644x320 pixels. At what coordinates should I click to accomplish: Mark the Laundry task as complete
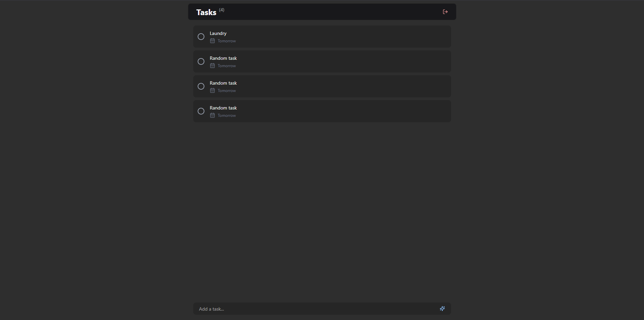point(201,37)
